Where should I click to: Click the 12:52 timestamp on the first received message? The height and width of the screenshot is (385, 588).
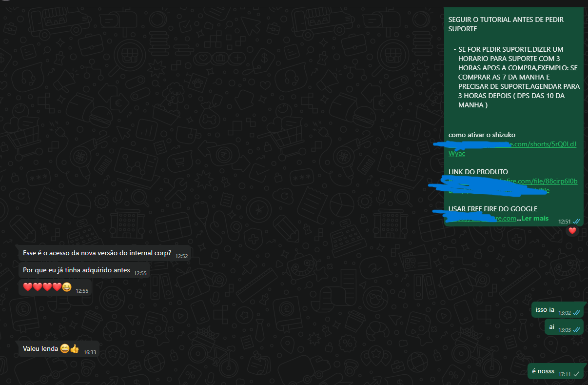coord(181,256)
